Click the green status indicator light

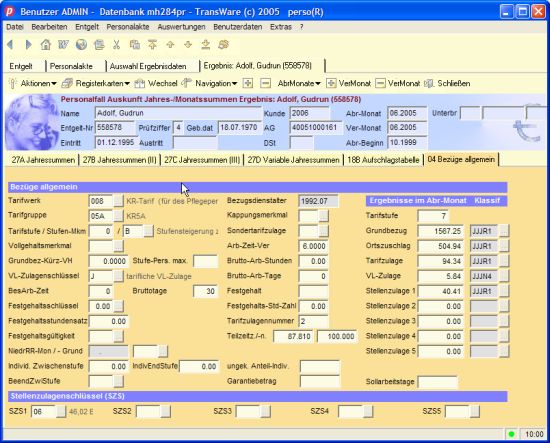(511, 434)
